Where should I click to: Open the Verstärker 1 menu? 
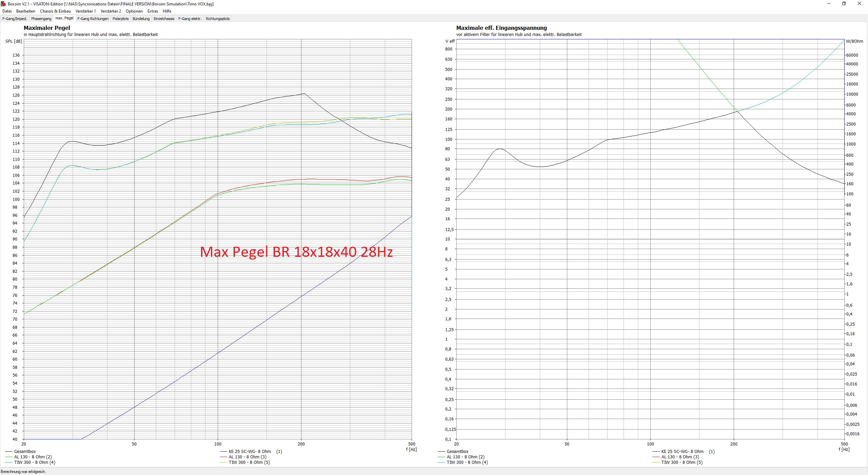coord(85,11)
